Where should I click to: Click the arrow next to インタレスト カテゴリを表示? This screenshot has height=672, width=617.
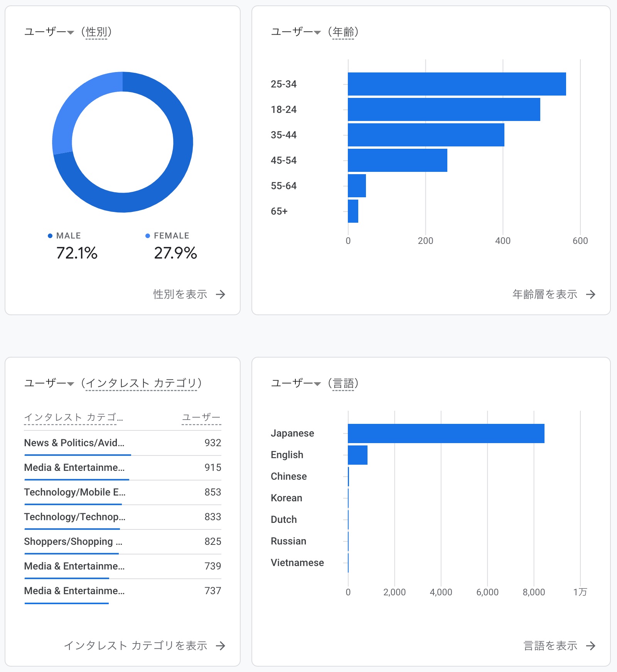(221, 646)
